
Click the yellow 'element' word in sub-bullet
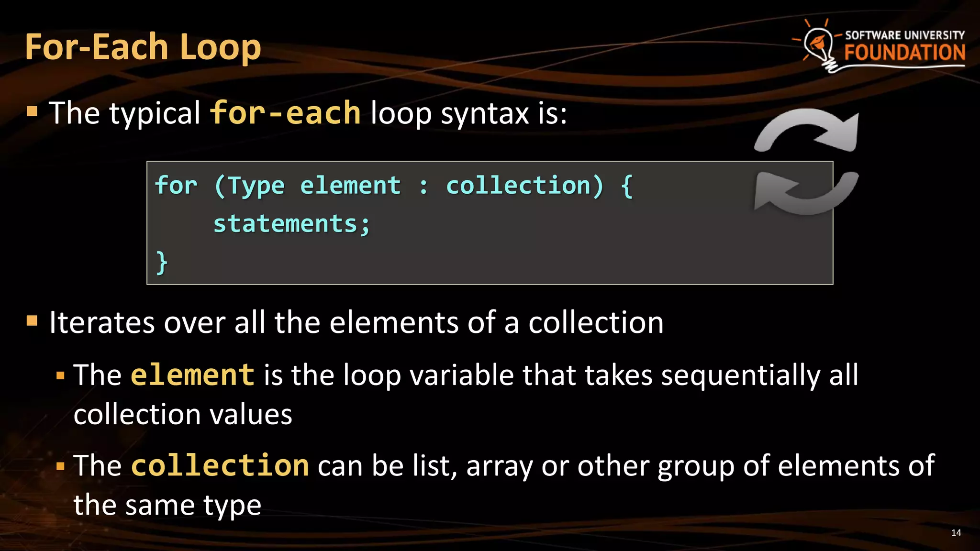192,375
